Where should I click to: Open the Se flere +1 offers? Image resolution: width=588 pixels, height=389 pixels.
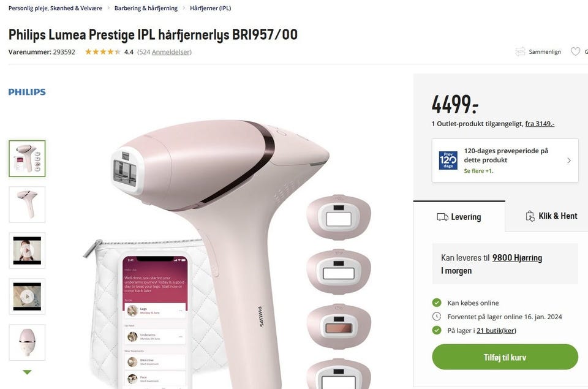[478, 171]
